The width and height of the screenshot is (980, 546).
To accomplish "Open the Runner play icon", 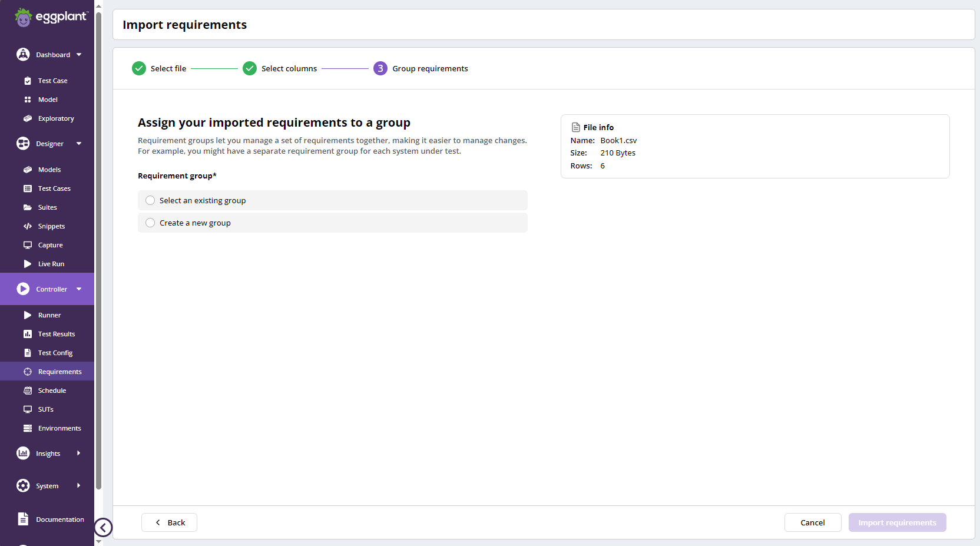I will coord(28,315).
